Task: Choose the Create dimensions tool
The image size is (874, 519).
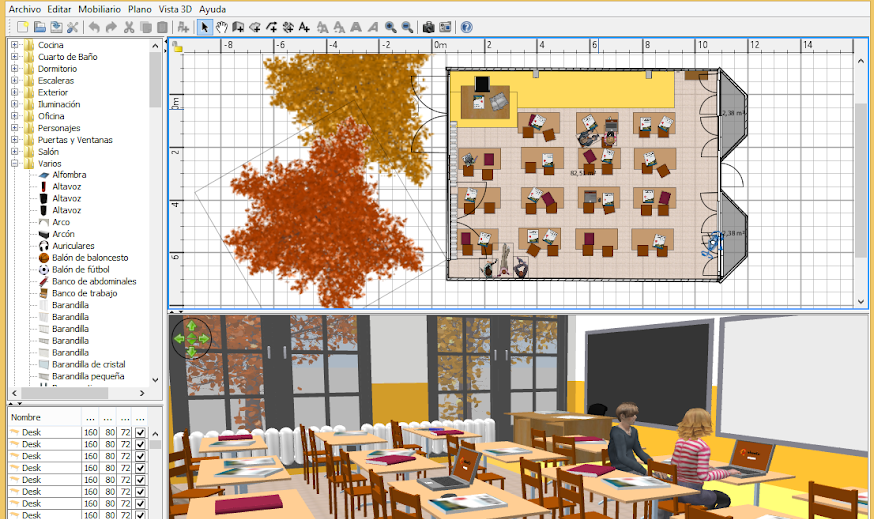Action: pos(288,27)
